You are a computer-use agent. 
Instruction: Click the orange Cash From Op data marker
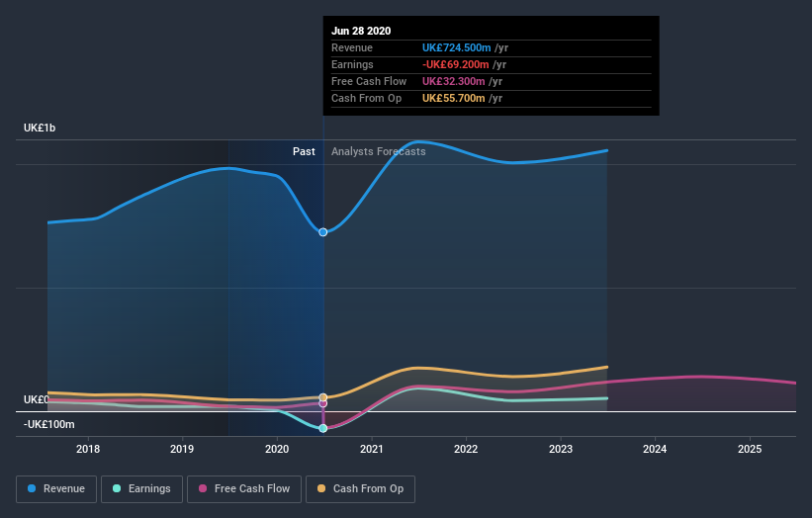(x=323, y=397)
